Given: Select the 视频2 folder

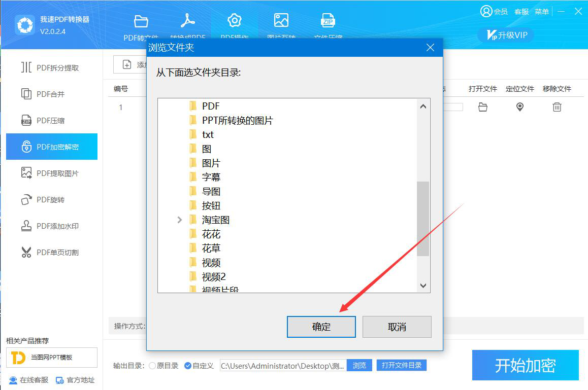Looking at the screenshot, I should tap(214, 277).
